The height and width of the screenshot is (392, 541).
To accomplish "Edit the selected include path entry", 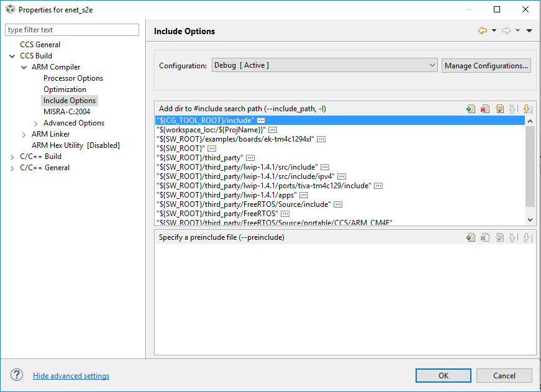I will [499, 109].
